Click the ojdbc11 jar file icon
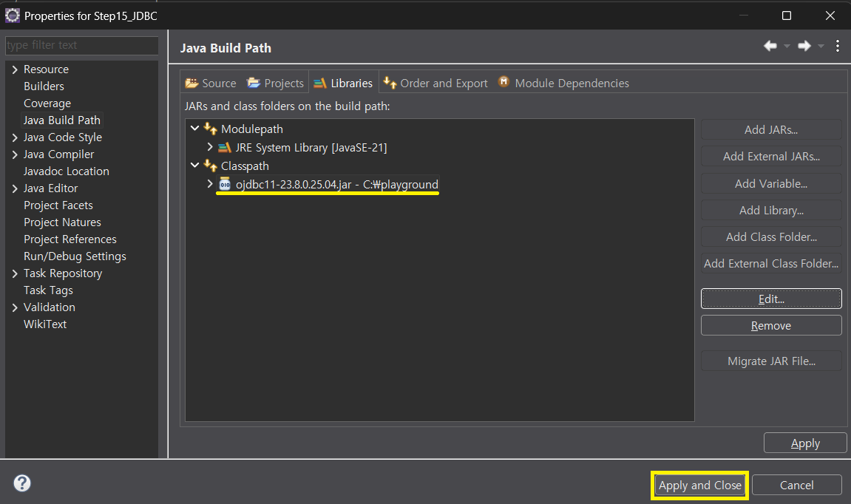Screen dimensions: 851x504 [225, 185]
